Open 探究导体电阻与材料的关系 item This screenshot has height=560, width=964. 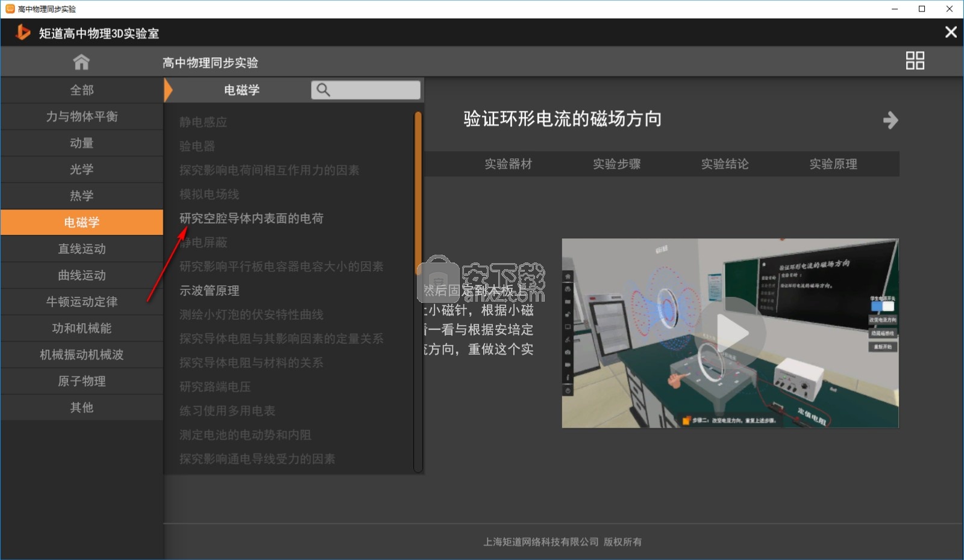coord(251,362)
